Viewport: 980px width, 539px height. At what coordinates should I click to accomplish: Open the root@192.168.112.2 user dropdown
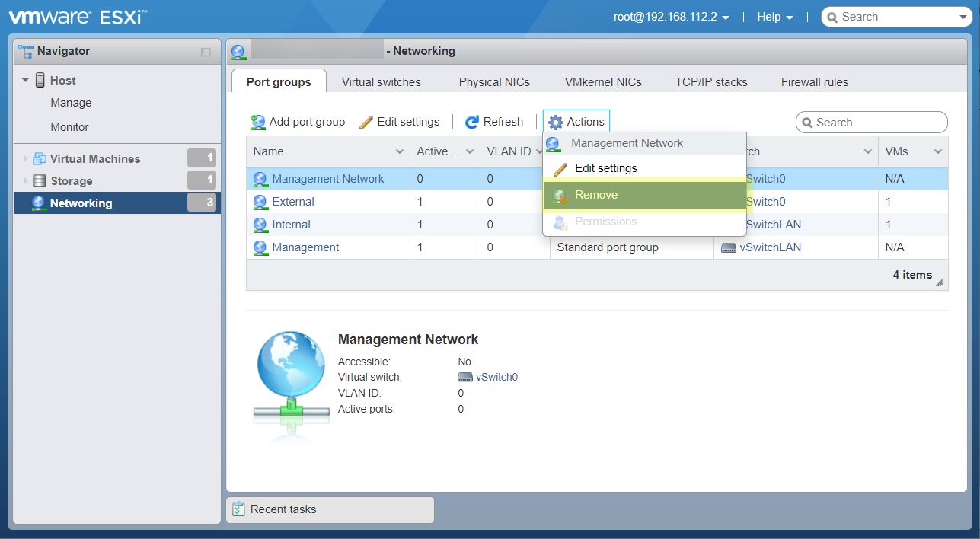(x=672, y=17)
